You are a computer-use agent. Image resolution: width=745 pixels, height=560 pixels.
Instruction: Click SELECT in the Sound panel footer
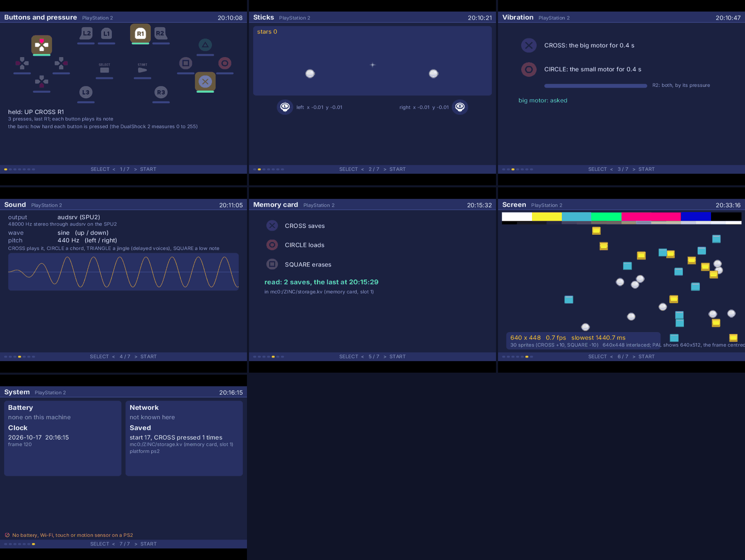coord(99,357)
